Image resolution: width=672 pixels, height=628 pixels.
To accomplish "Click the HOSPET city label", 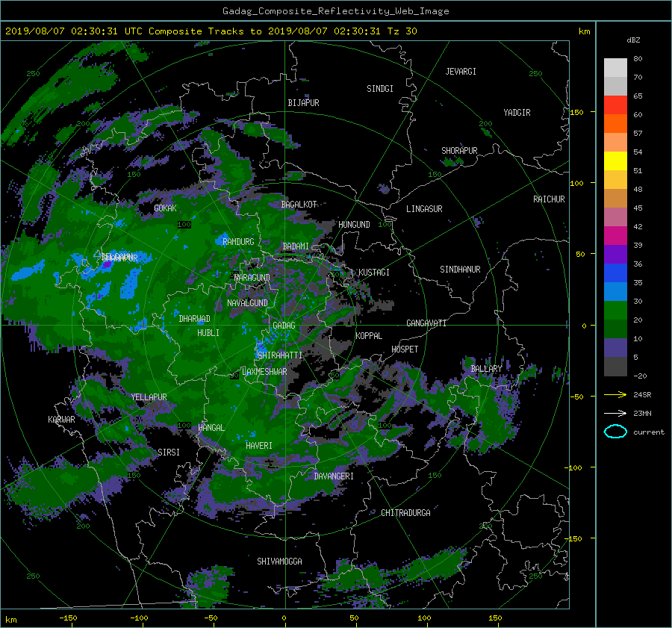I will pyautogui.click(x=405, y=349).
